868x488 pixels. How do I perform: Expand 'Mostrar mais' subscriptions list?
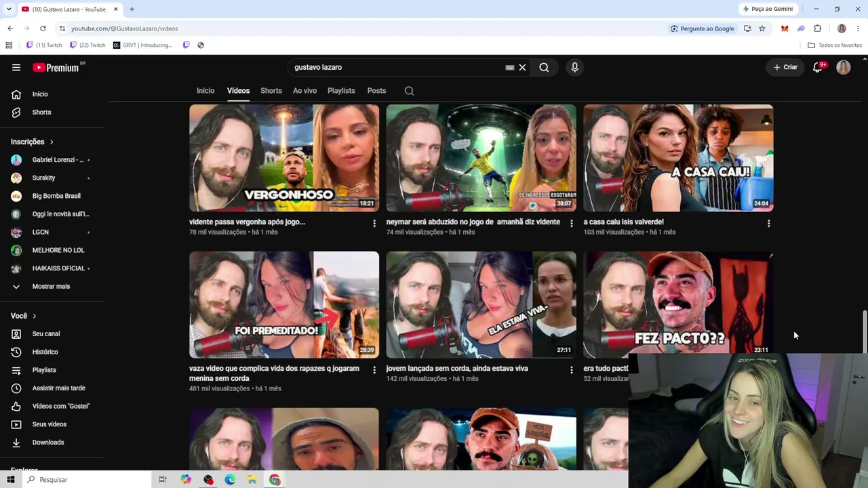52,287
